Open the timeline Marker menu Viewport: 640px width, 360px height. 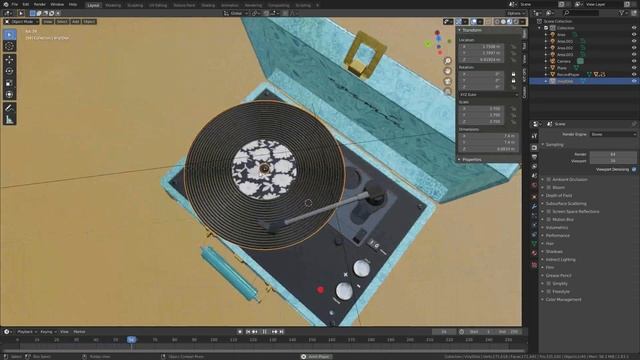pyautogui.click(x=79, y=332)
